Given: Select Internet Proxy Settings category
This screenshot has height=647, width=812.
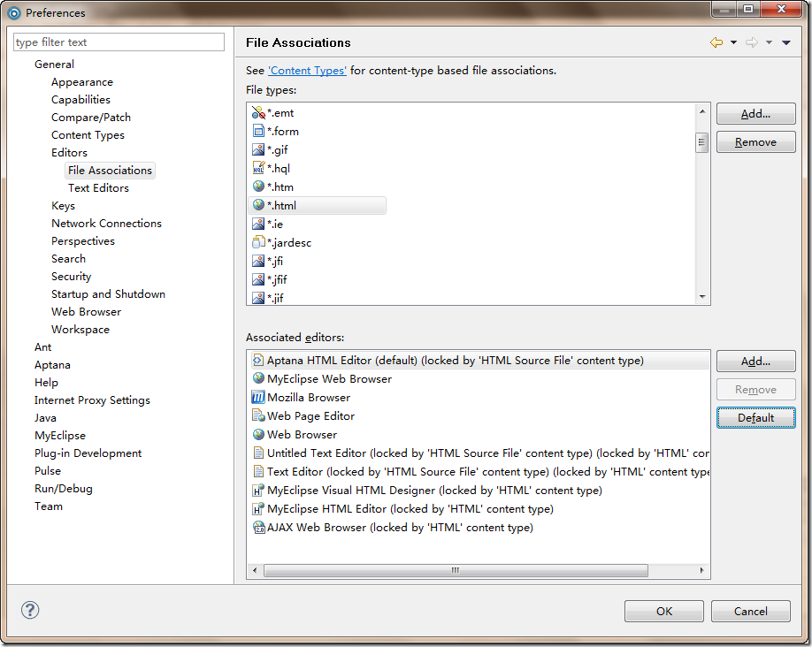Looking at the screenshot, I should (x=92, y=400).
